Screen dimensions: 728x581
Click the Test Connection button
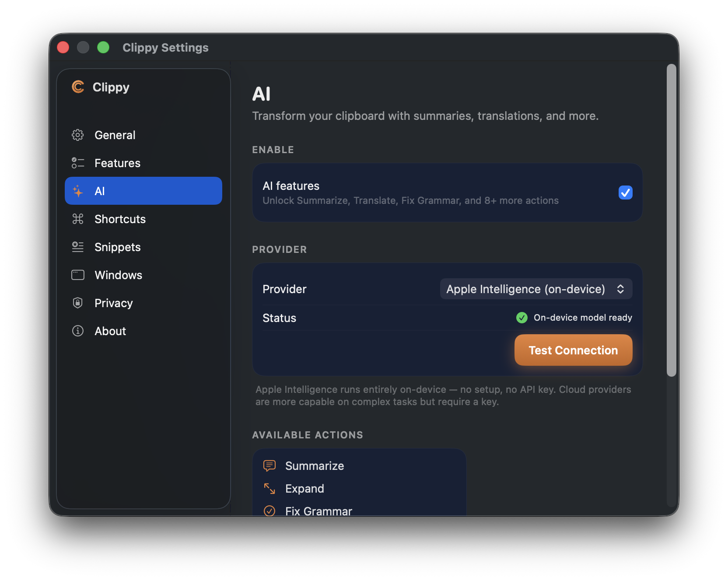point(573,350)
